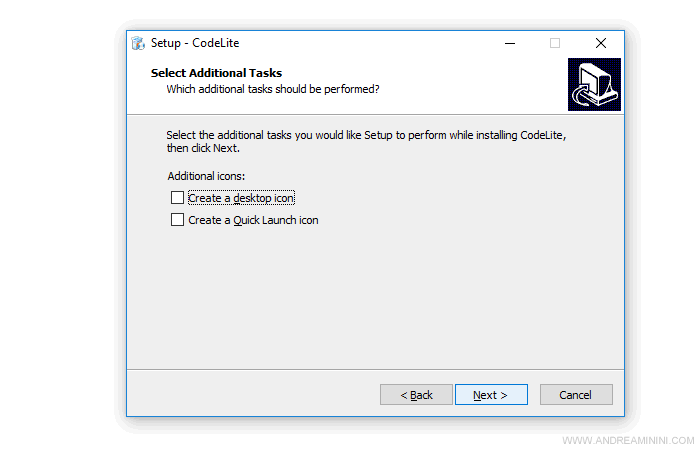This screenshot has height=450, width=700.
Task: Go to previous step with Back button
Action: pos(416,395)
